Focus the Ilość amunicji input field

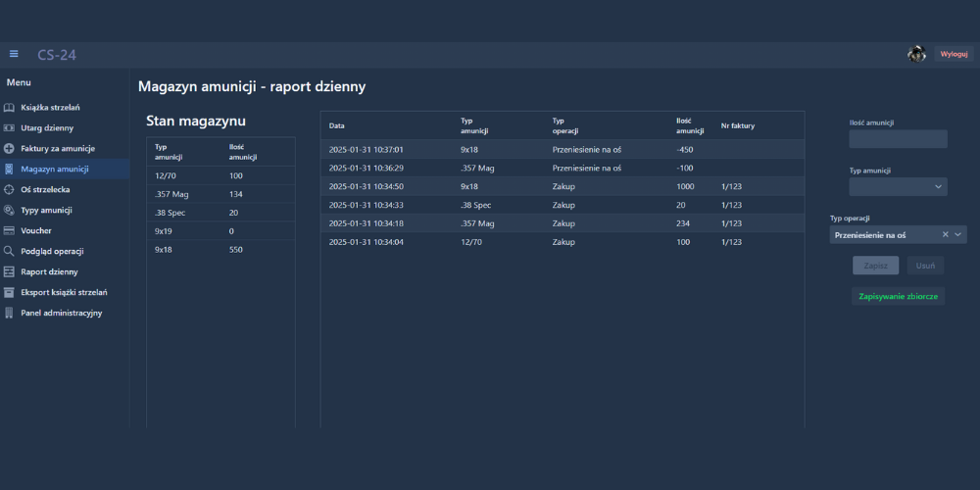pyautogui.click(x=898, y=139)
